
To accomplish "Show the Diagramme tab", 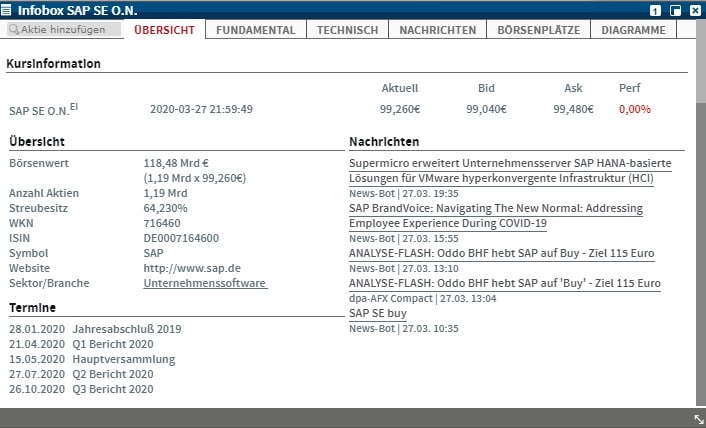I will (633, 30).
